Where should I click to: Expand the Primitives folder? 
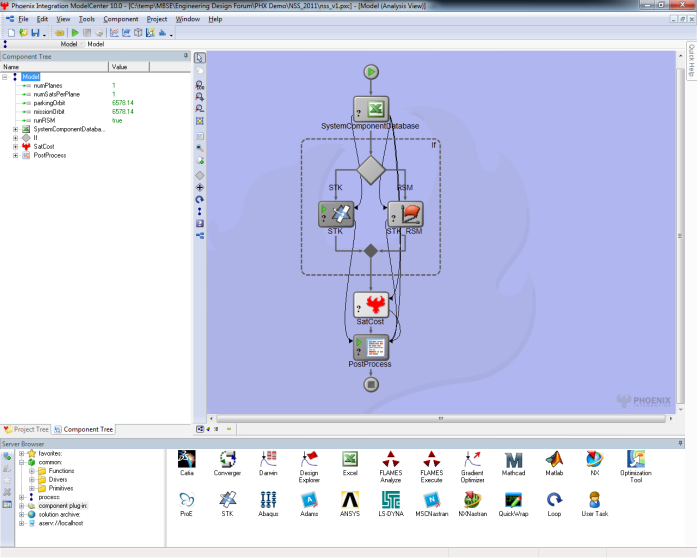point(32,488)
